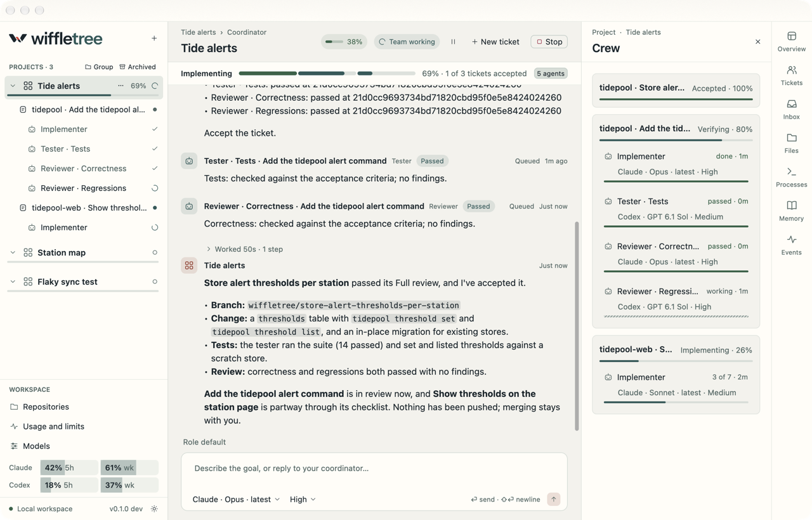Click the 38% progress pill in header
812x520 pixels.
(344, 42)
